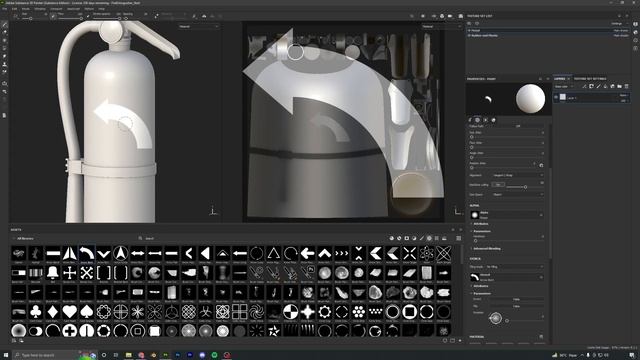
Task: Click the Alpha slot button in Properties
Action: tap(507, 215)
